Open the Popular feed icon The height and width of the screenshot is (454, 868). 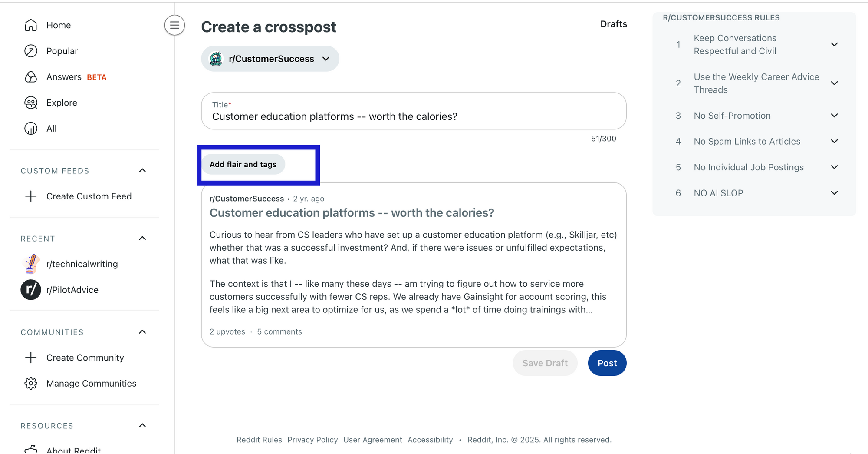(x=31, y=51)
